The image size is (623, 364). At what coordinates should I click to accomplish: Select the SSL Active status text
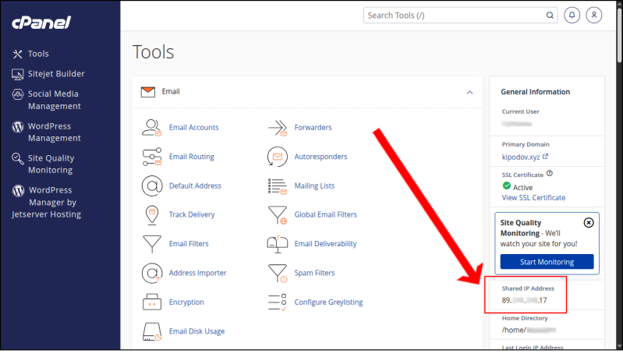(x=522, y=187)
